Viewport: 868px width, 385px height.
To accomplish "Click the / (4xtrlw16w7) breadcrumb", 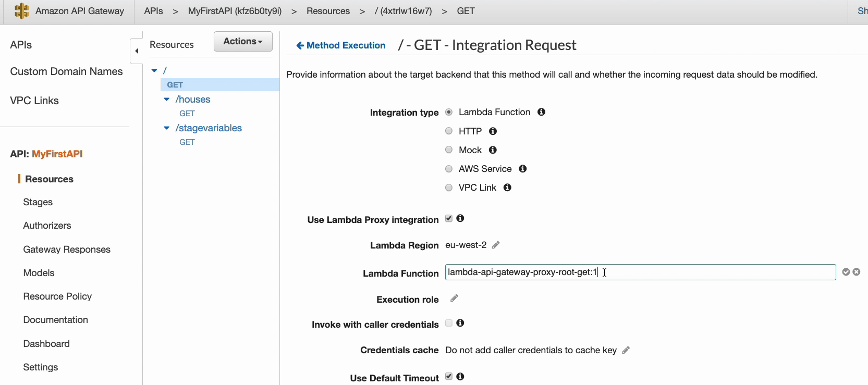I will pos(404,11).
